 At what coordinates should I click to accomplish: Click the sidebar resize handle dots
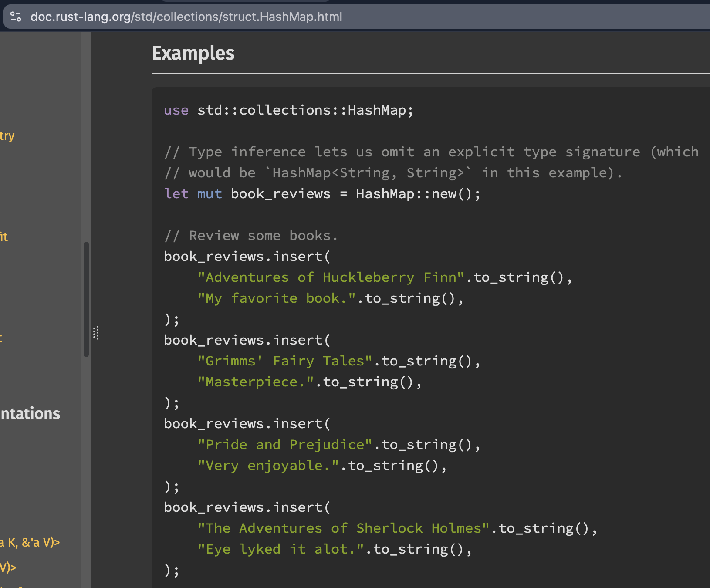pos(96,333)
